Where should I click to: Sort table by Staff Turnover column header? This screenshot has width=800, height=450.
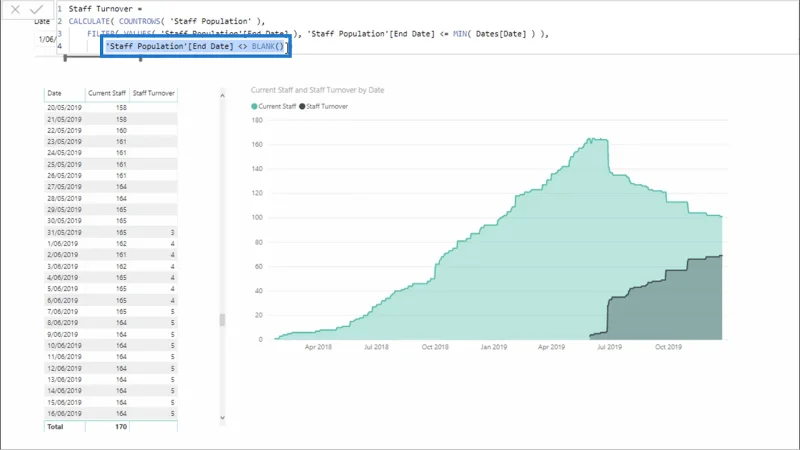click(x=154, y=93)
